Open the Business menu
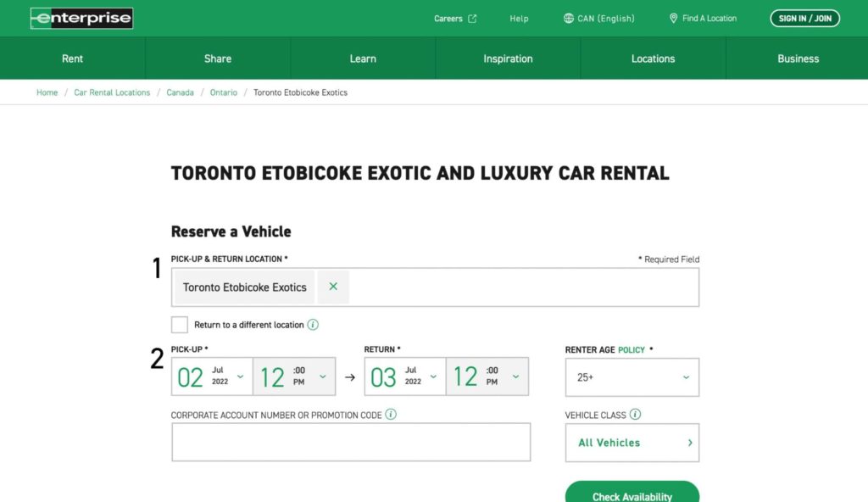 tap(798, 59)
